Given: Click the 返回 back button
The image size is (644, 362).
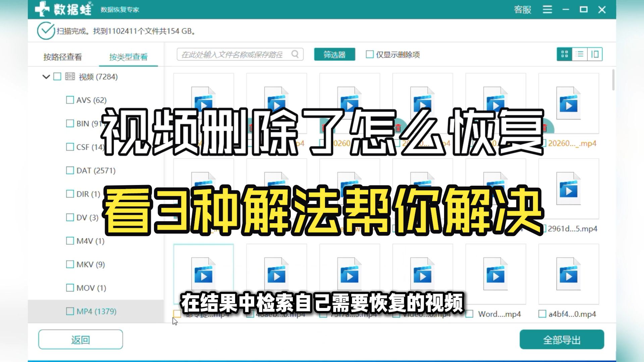Looking at the screenshot, I should [80, 340].
